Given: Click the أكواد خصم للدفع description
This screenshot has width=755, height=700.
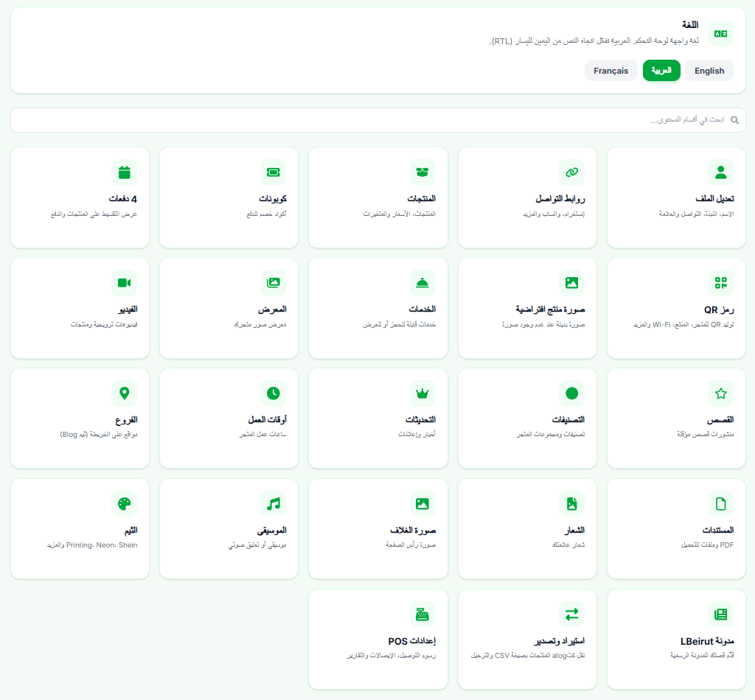Looking at the screenshot, I should [x=266, y=214].
